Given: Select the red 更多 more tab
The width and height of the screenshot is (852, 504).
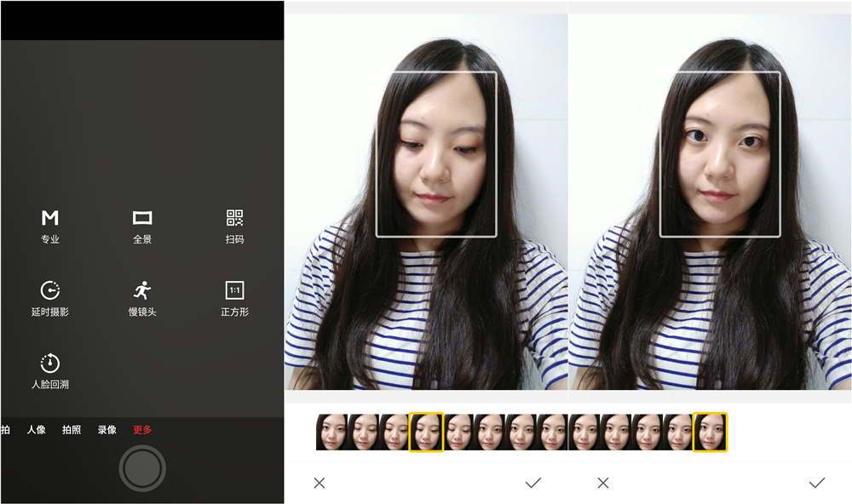Looking at the screenshot, I should click(142, 430).
